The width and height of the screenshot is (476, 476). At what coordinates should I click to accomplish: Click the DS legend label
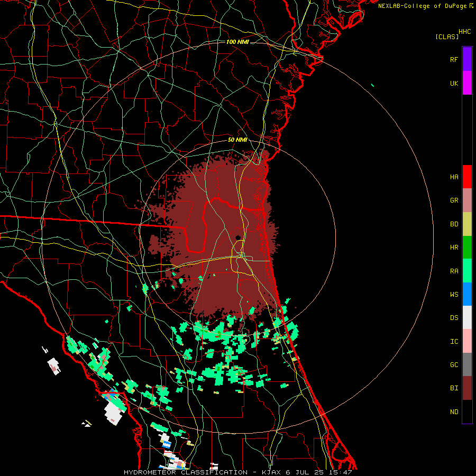tap(454, 318)
